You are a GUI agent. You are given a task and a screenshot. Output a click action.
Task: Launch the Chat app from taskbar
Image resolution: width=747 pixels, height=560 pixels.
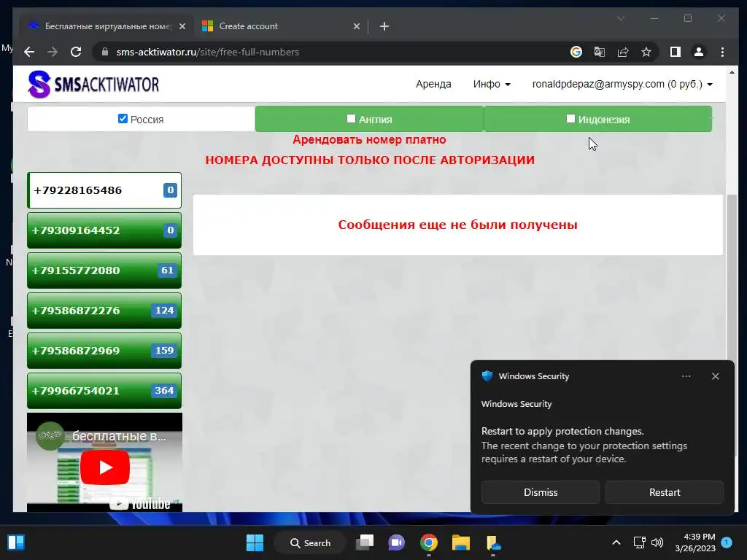point(396,542)
